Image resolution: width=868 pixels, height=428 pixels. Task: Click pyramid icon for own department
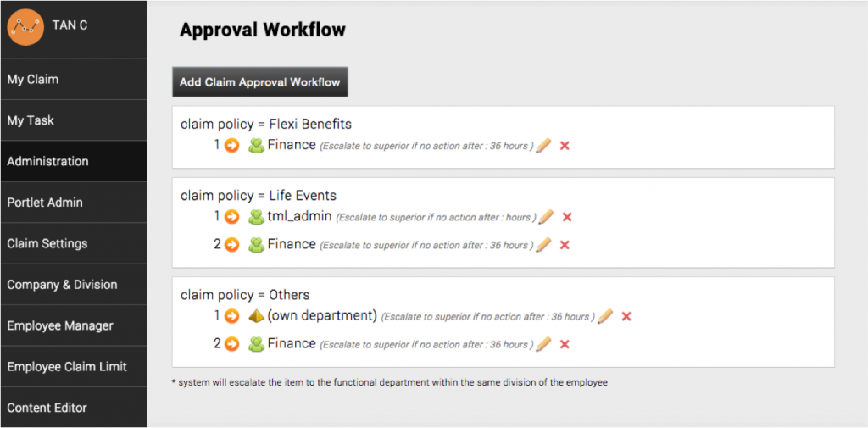[x=256, y=316]
